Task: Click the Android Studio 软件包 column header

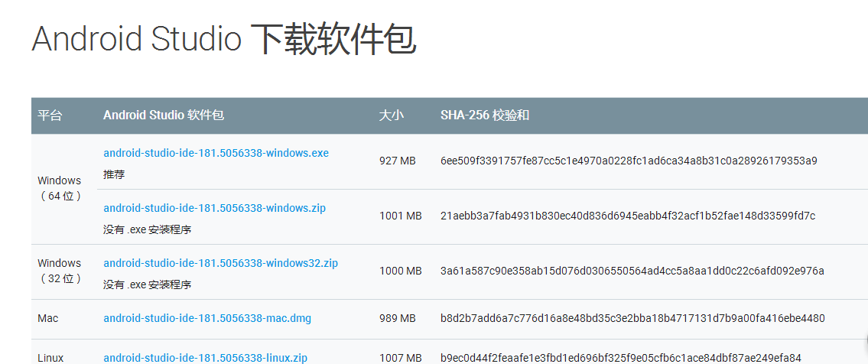Action: (164, 115)
